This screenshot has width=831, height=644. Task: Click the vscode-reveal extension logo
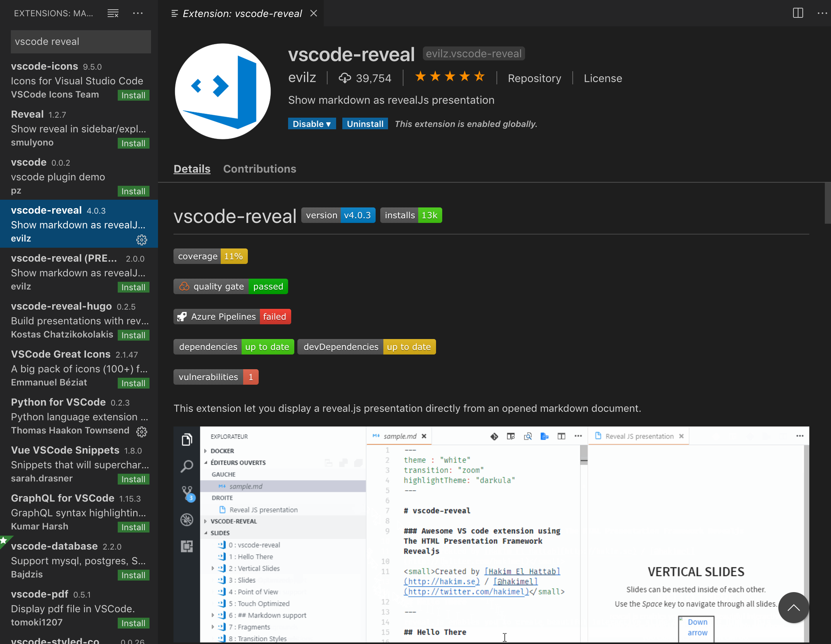tap(223, 91)
